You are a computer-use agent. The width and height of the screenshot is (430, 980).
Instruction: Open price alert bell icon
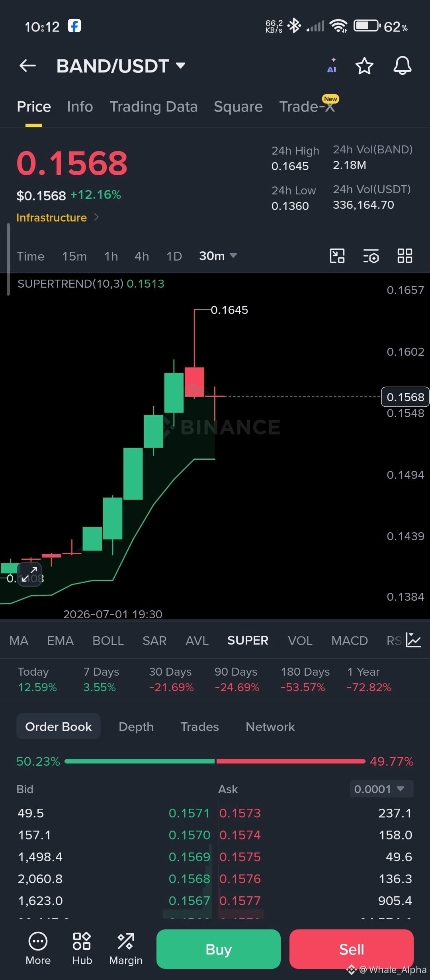pyautogui.click(x=402, y=66)
